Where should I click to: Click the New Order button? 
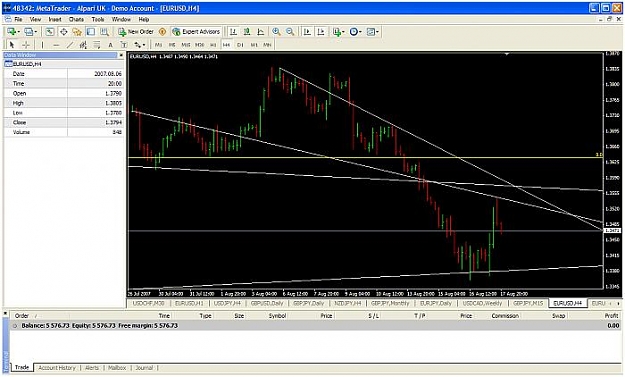tap(136, 31)
